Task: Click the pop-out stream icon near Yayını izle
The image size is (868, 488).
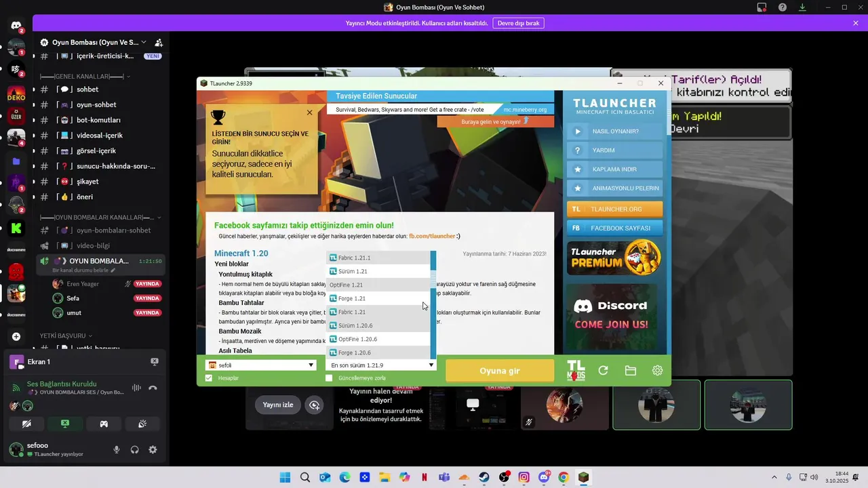Action: pyautogui.click(x=314, y=405)
